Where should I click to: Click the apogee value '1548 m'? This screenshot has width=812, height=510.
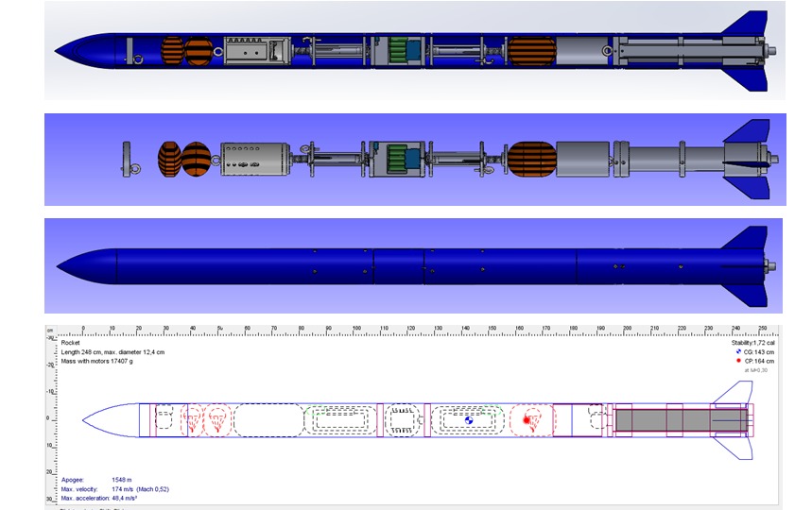[x=122, y=480]
